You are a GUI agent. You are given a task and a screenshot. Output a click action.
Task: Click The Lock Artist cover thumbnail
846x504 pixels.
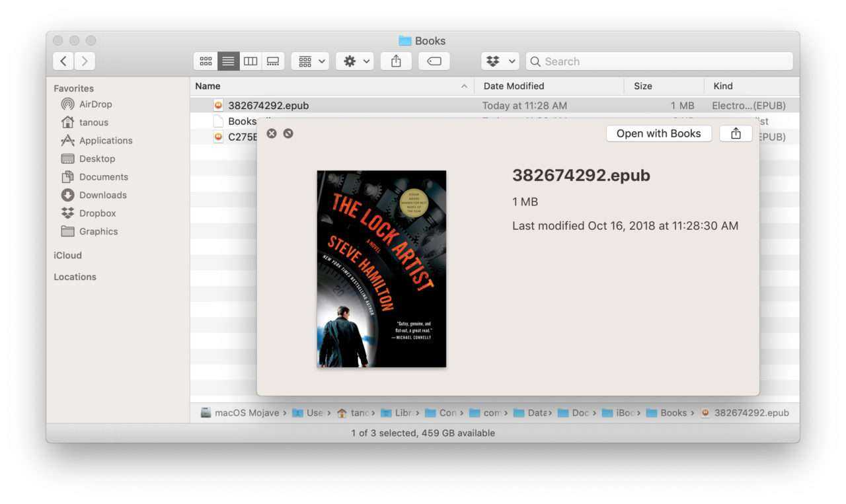(381, 269)
